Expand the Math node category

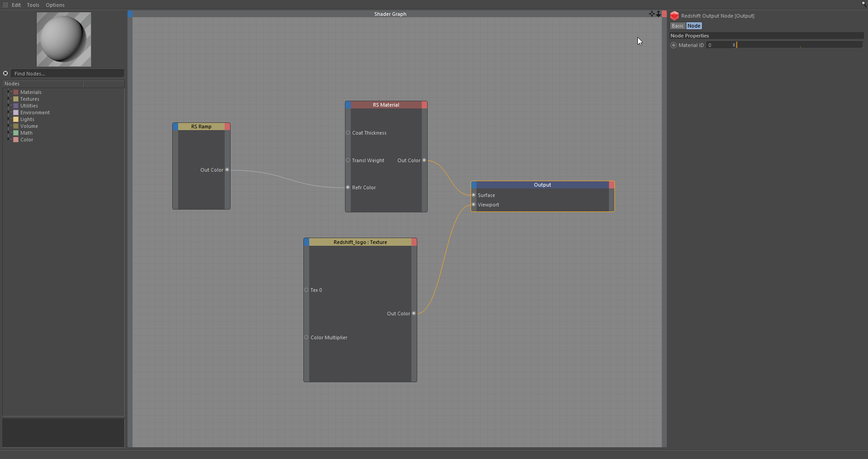coord(8,133)
